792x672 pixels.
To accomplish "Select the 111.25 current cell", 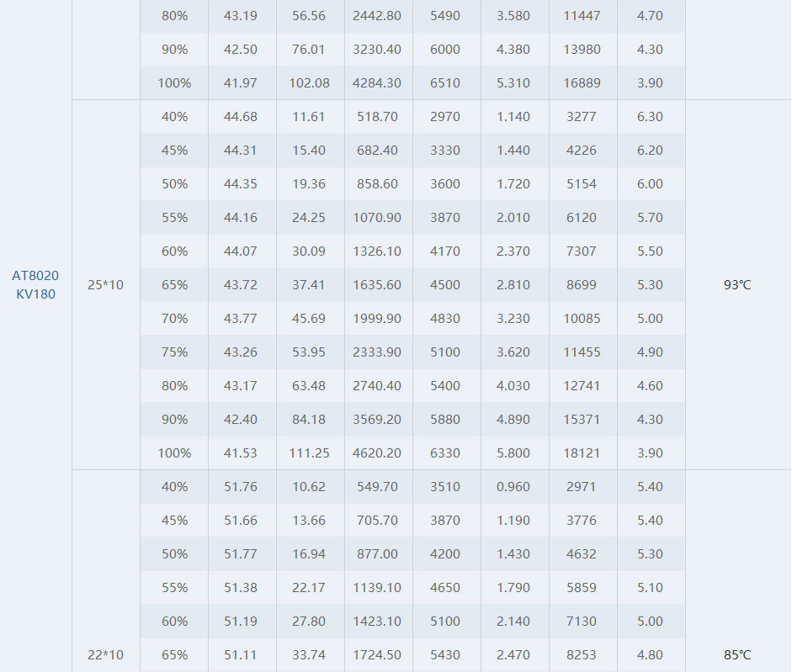I will [309, 452].
